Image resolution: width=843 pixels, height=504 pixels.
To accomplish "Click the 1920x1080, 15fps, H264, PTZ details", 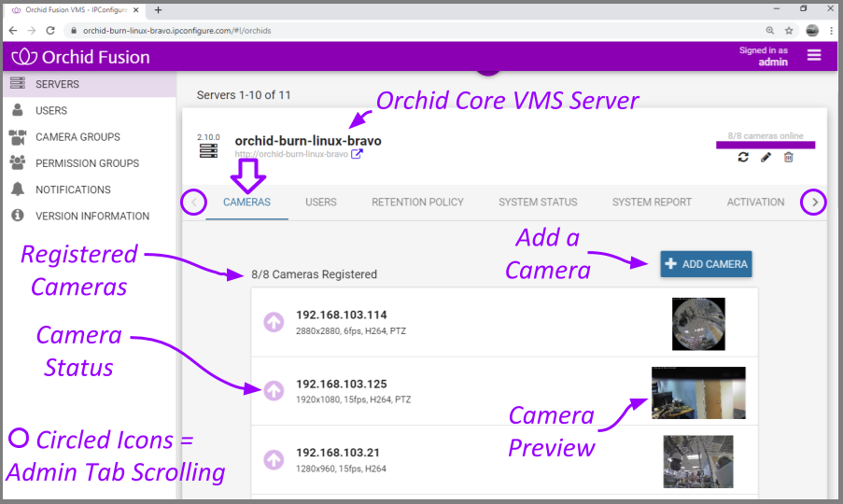I will coord(353,399).
